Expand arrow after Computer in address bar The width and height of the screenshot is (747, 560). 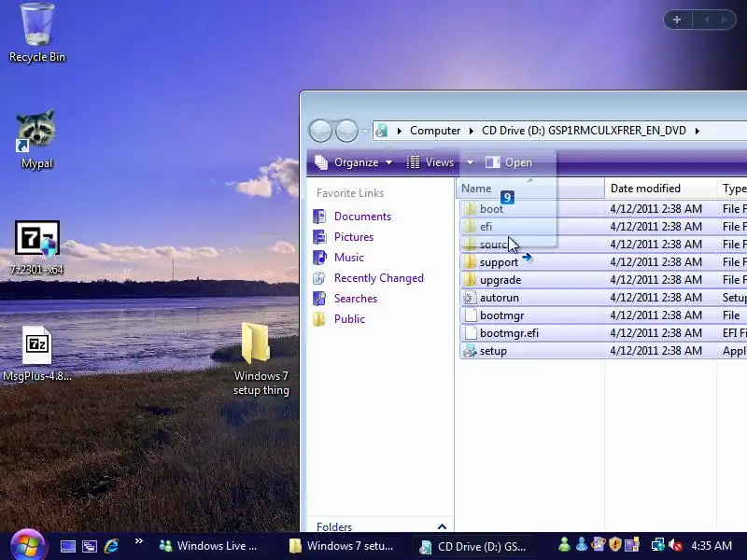coord(472,131)
